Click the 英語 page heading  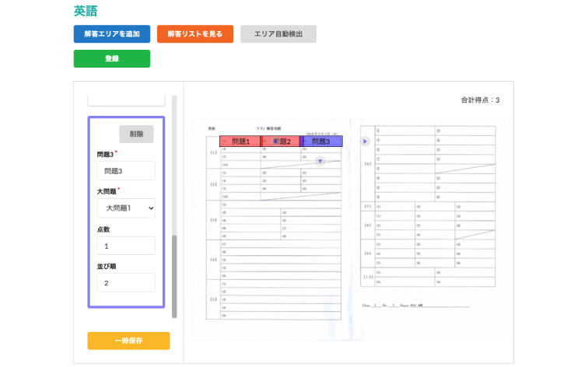coord(86,11)
